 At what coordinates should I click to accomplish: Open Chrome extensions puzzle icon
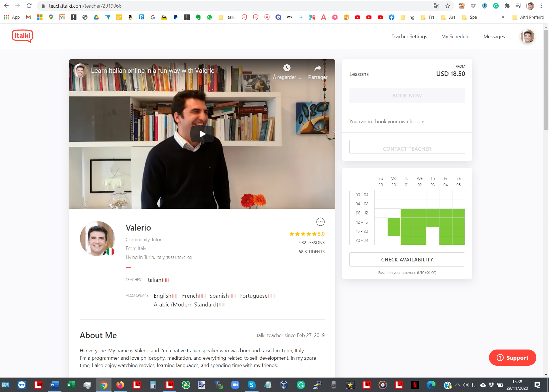click(507, 6)
